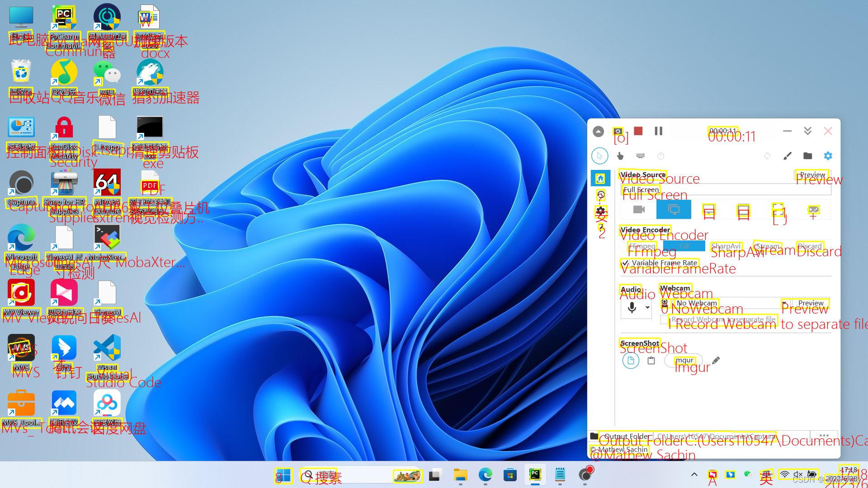The image size is (868, 488).
Task: Check Record Webcam to separate file
Action: tap(664, 319)
